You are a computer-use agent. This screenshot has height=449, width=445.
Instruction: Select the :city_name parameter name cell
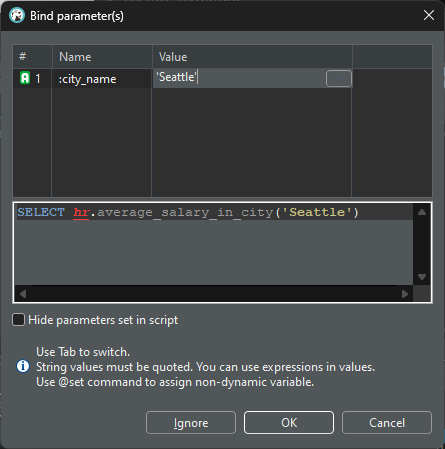(x=102, y=79)
